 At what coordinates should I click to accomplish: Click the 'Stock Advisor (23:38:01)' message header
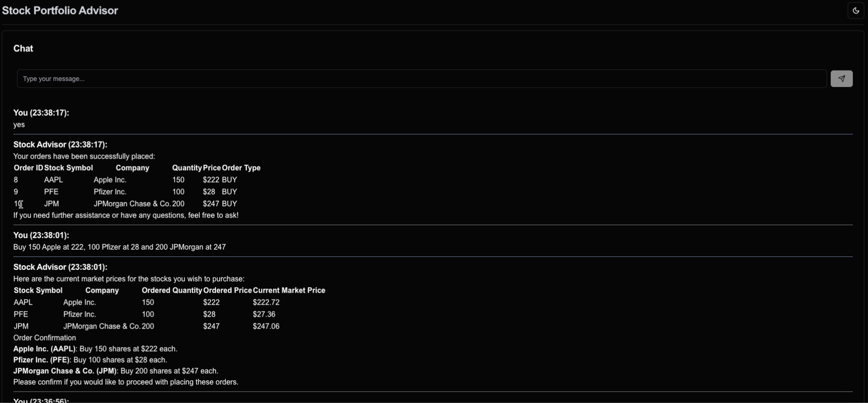[x=60, y=267]
